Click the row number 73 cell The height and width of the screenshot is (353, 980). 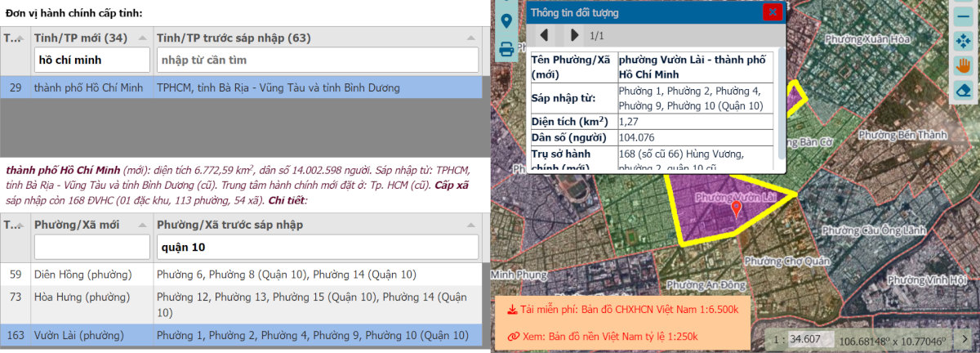point(15,304)
